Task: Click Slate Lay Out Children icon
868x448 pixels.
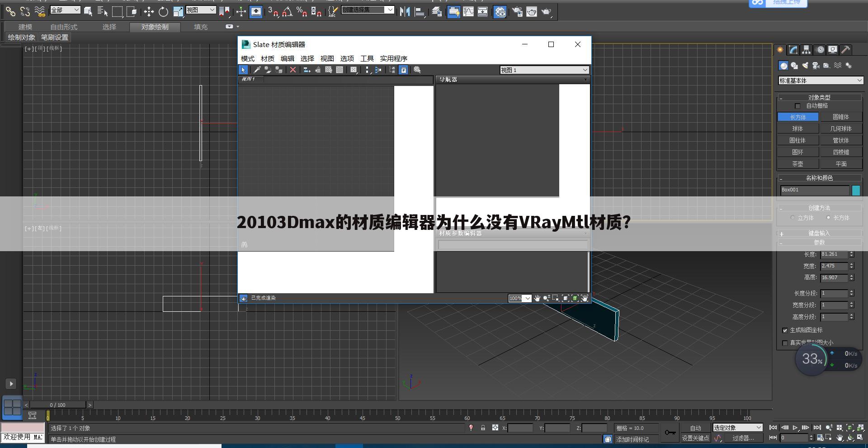Action: pos(378,70)
